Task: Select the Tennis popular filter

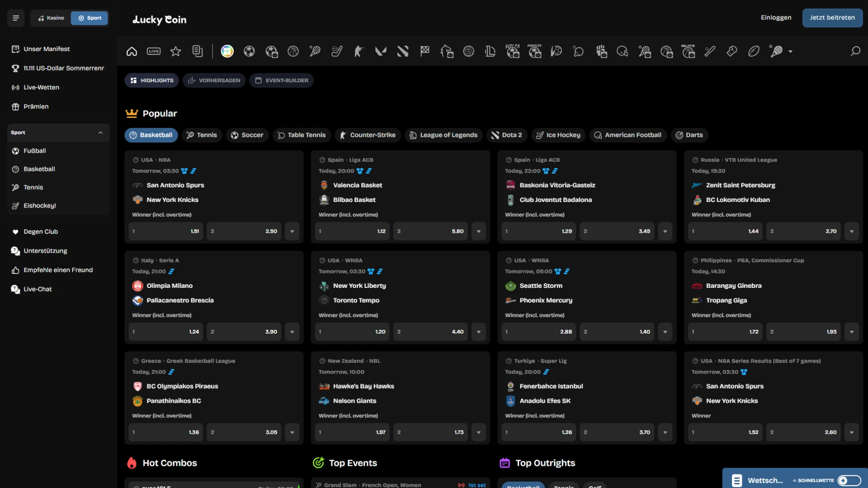Action: pos(202,135)
